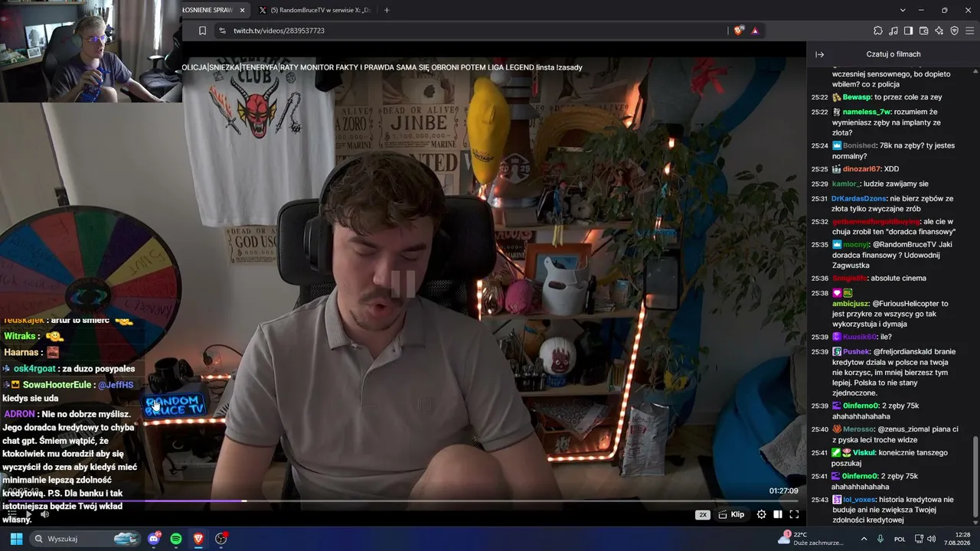This screenshot has height=551, width=980.
Task: Click the Wyszukaj taskbar search box
Action: pyautogui.click(x=86, y=539)
